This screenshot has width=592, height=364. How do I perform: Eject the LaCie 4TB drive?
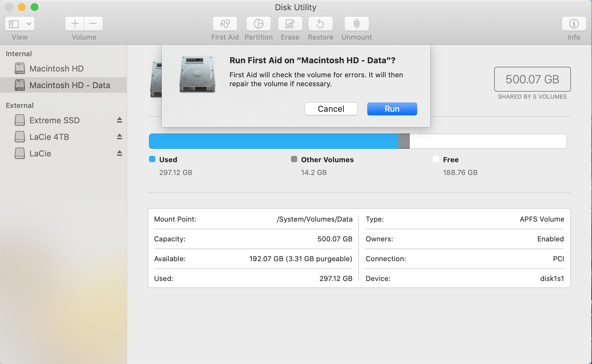tap(119, 137)
